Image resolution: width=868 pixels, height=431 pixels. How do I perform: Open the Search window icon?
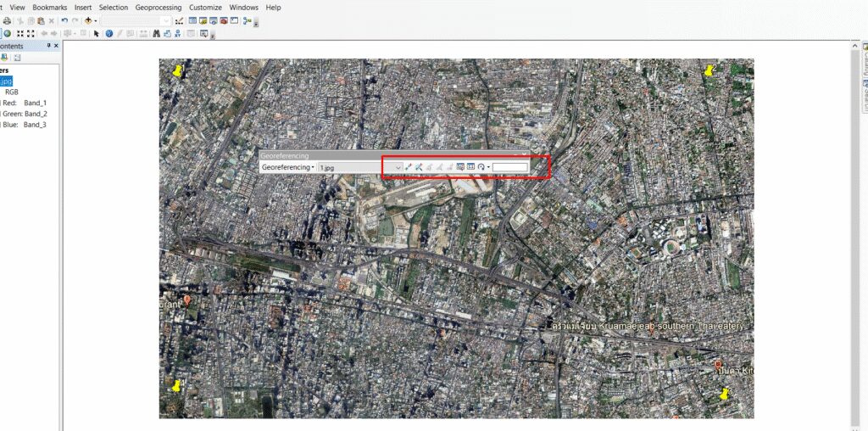(214, 20)
